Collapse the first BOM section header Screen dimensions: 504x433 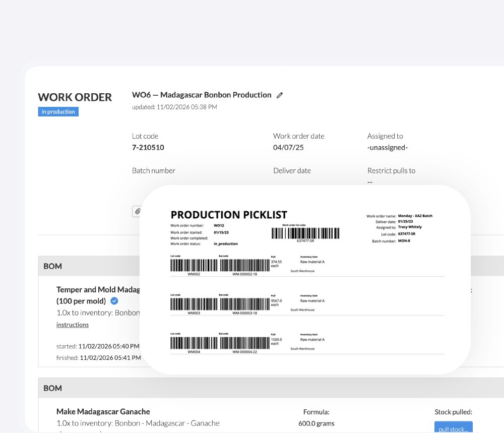pyautogui.click(x=53, y=266)
